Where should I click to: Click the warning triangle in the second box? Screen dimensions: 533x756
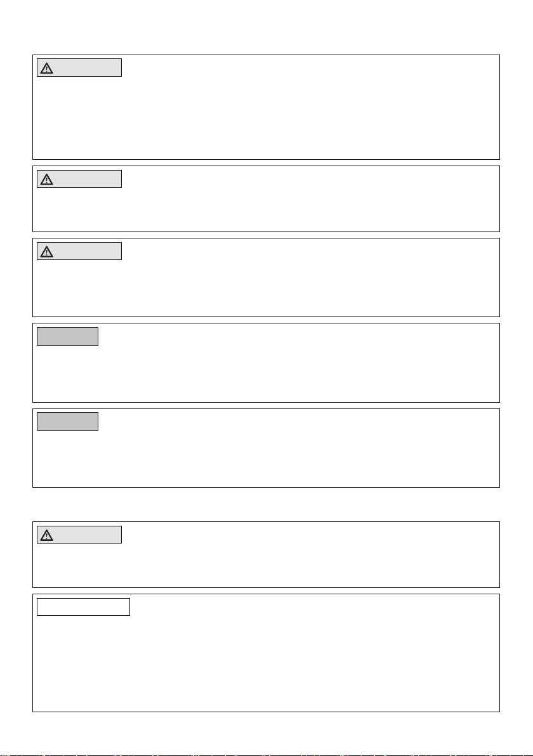pos(46,180)
